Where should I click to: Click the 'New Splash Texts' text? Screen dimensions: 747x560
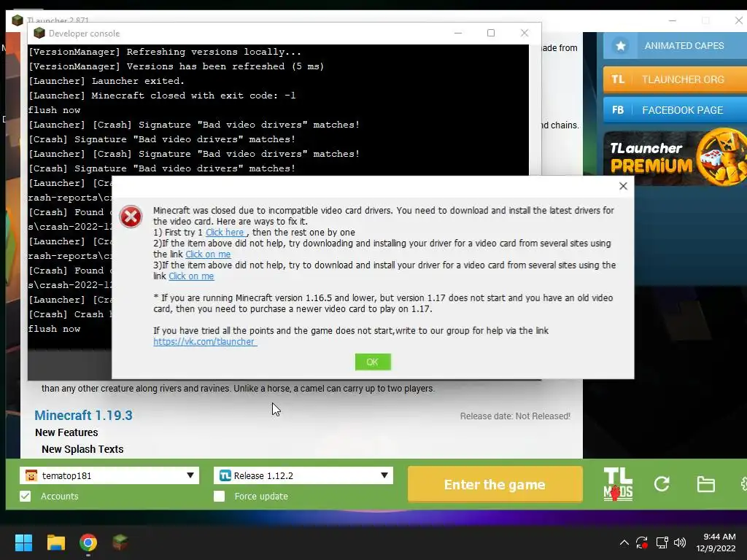(x=82, y=449)
